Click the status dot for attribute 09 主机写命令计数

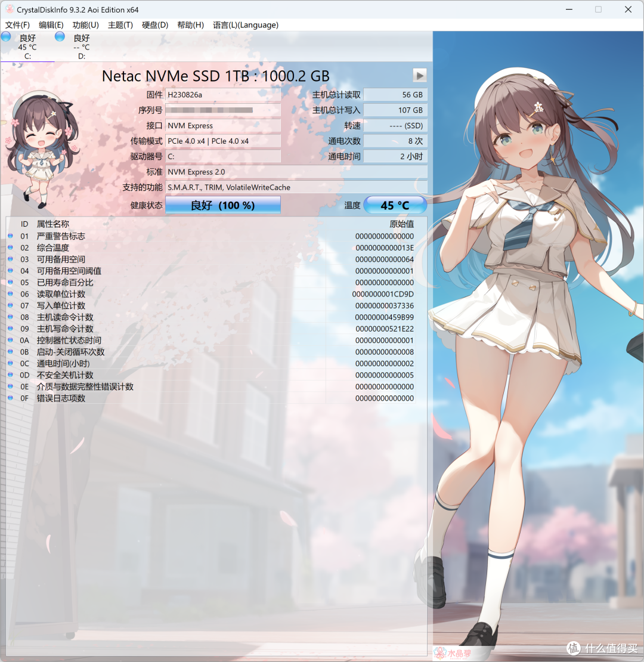tap(11, 329)
